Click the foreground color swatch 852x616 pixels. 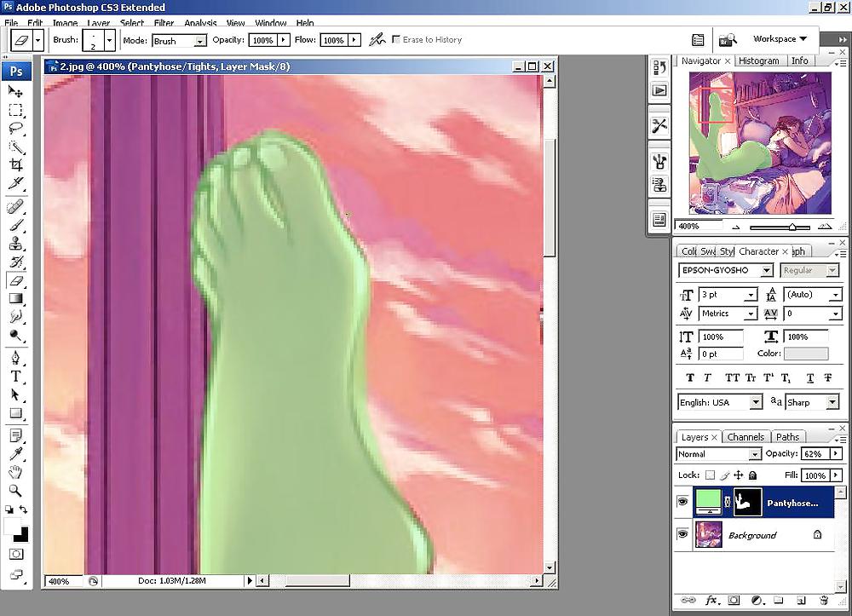tap(12, 526)
